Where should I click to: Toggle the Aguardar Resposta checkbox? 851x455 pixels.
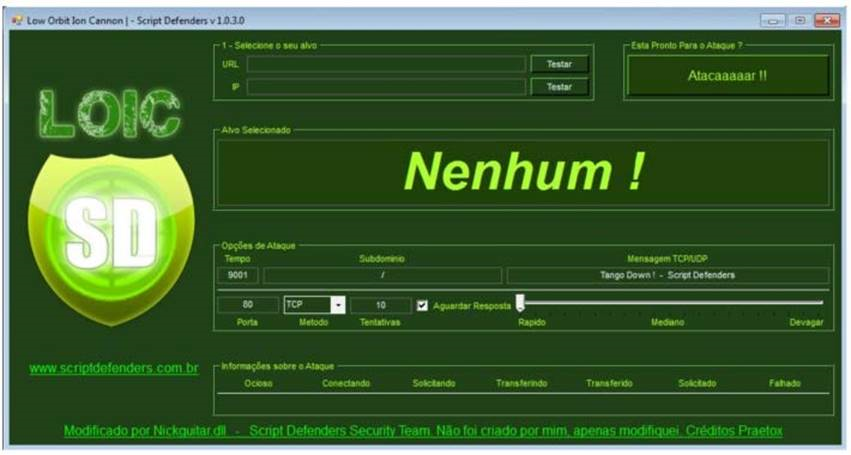tap(422, 305)
